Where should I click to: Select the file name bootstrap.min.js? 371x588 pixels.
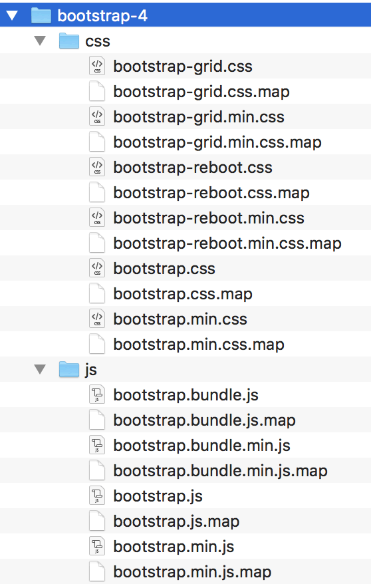pyautogui.click(x=174, y=547)
